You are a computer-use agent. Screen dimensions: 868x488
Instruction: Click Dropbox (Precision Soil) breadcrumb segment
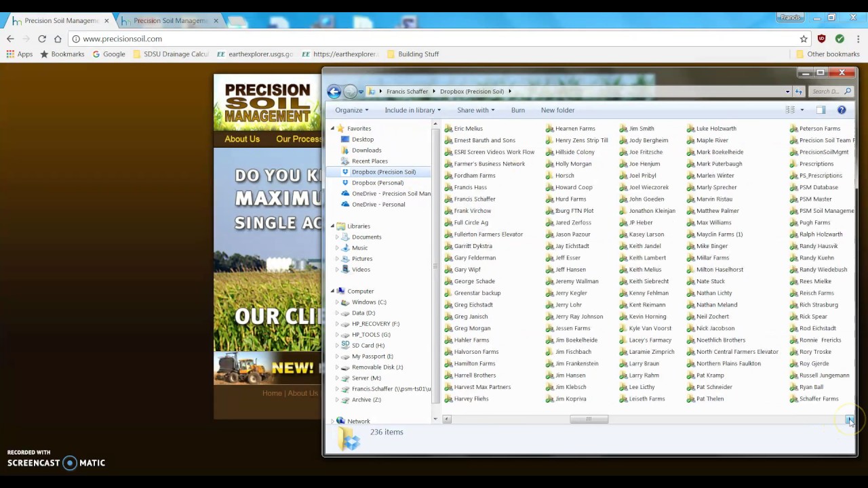coord(472,91)
